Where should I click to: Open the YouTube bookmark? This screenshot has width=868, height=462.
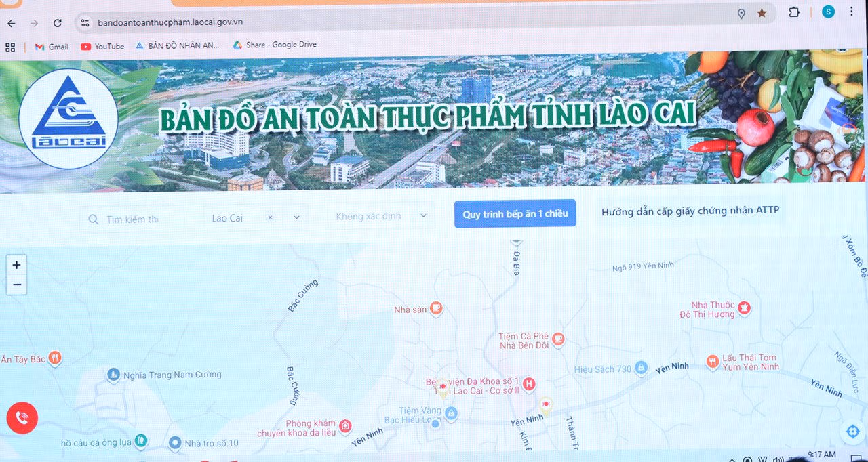[102, 47]
